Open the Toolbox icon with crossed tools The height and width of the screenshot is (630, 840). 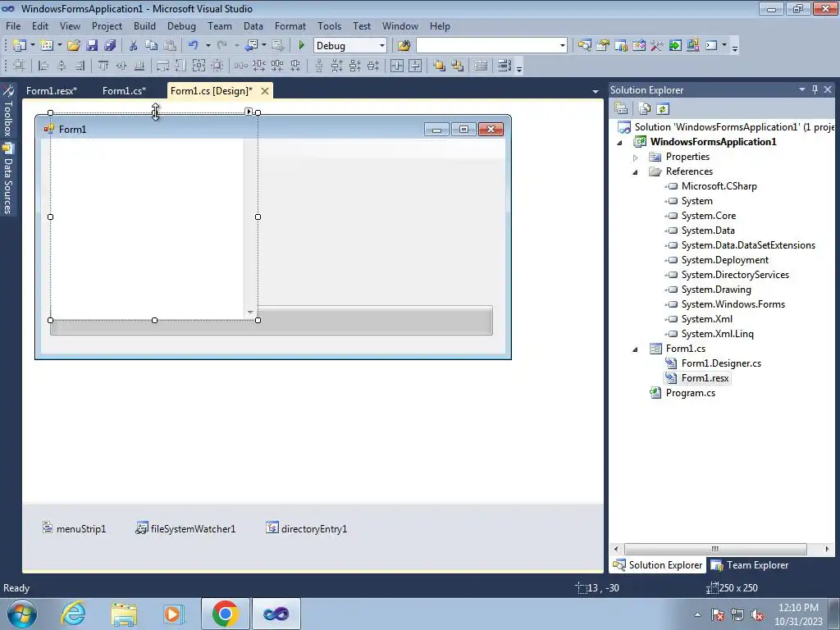(x=657, y=46)
